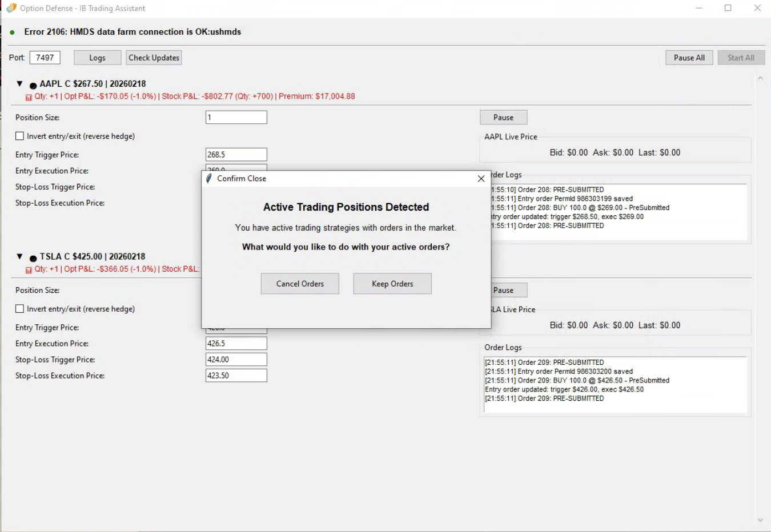Open the Logs window

[97, 58]
